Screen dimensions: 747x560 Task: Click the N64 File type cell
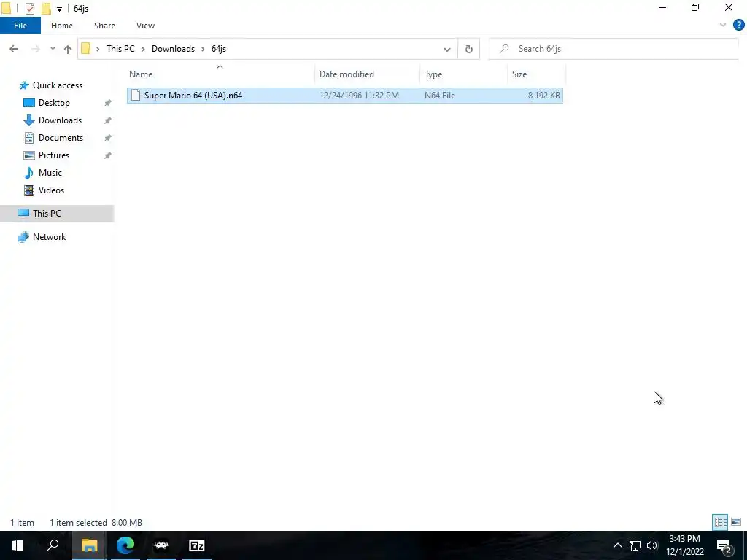tap(440, 96)
